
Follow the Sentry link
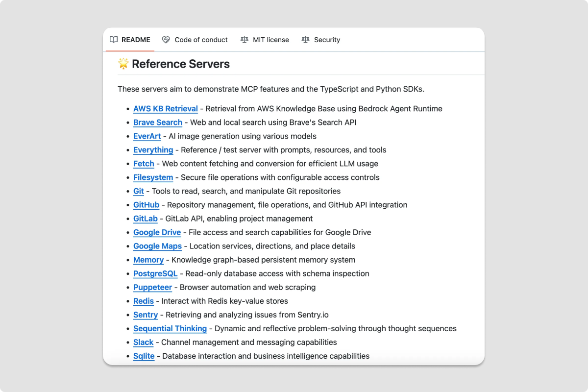pyautogui.click(x=146, y=315)
